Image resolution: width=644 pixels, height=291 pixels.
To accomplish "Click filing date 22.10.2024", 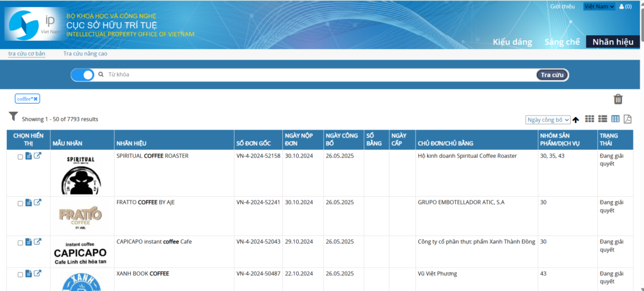I will tap(299, 274).
